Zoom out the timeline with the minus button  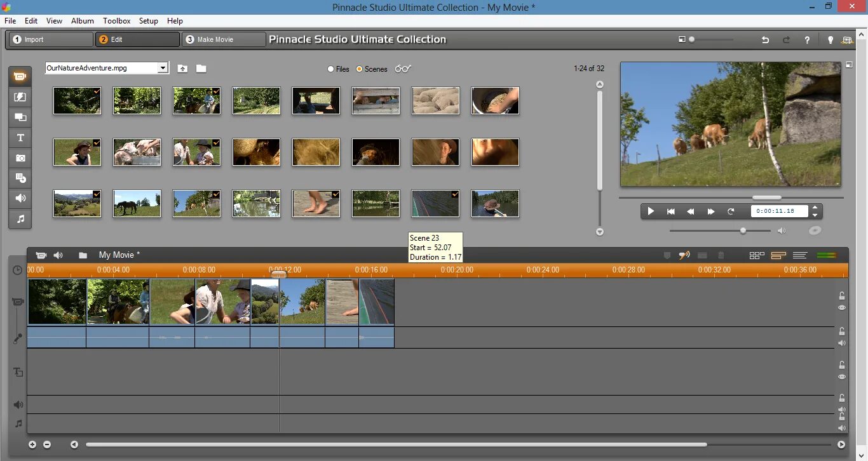pyautogui.click(x=47, y=444)
